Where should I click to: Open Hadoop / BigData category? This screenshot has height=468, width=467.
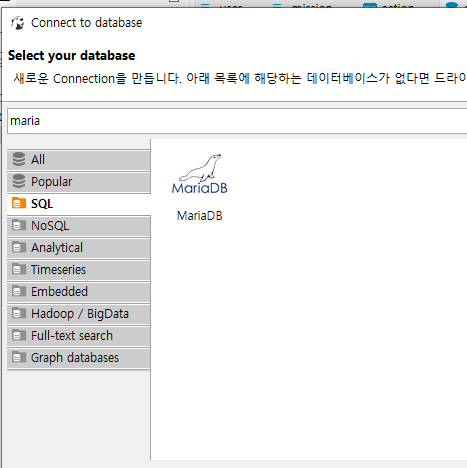(x=79, y=314)
